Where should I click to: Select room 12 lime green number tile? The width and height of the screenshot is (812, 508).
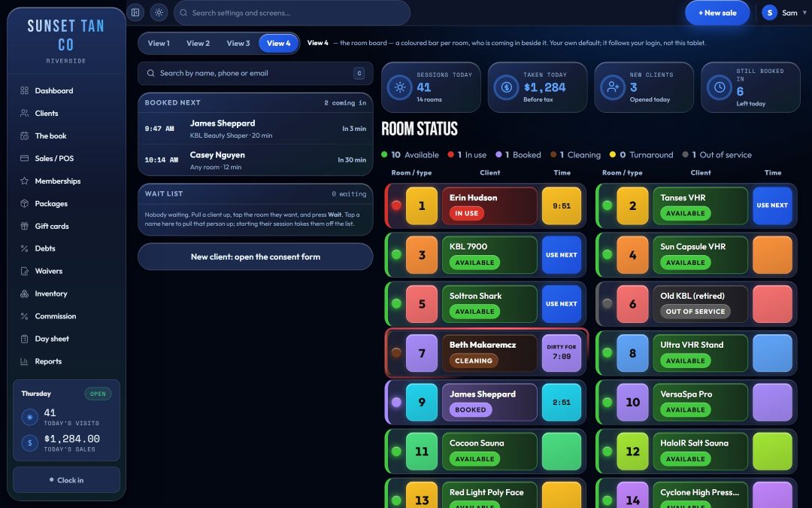pos(632,452)
